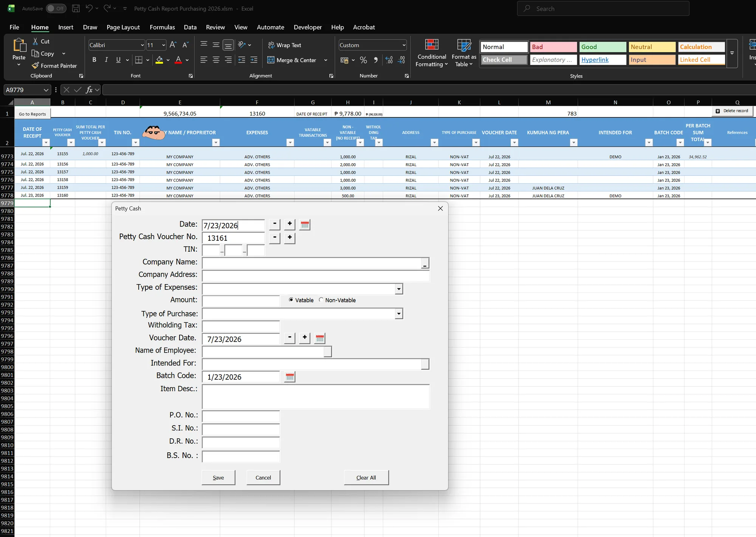The image size is (756, 537).
Task: Open calendar picker beside Batch Code
Action: point(290,377)
